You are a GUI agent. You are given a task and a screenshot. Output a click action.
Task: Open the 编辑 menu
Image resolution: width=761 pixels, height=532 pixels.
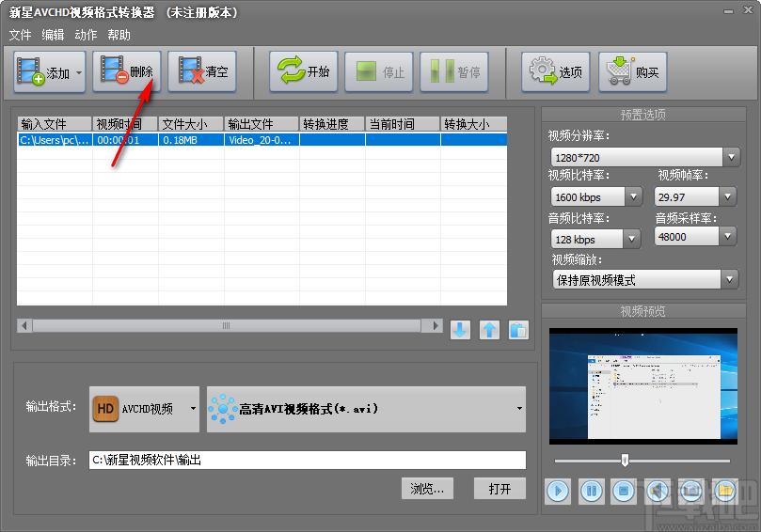[53, 35]
